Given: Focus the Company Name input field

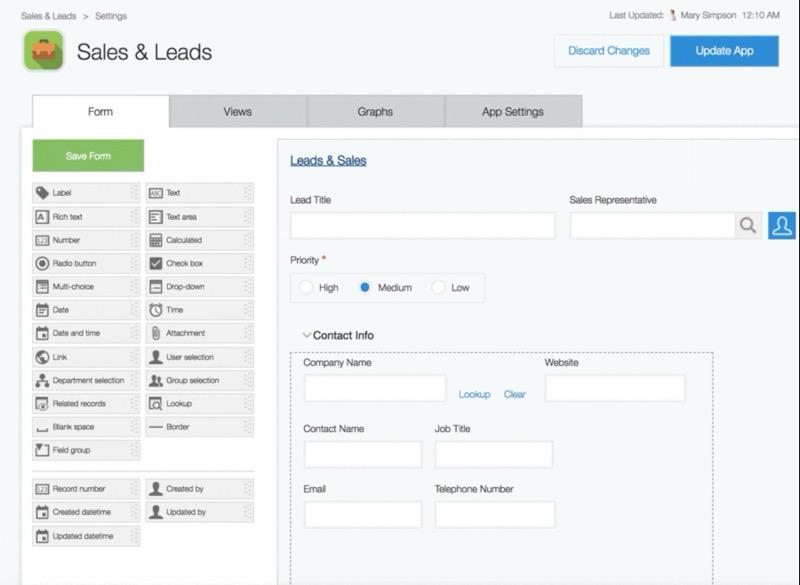Looking at the screenshot, I should [x=375, y=389].
